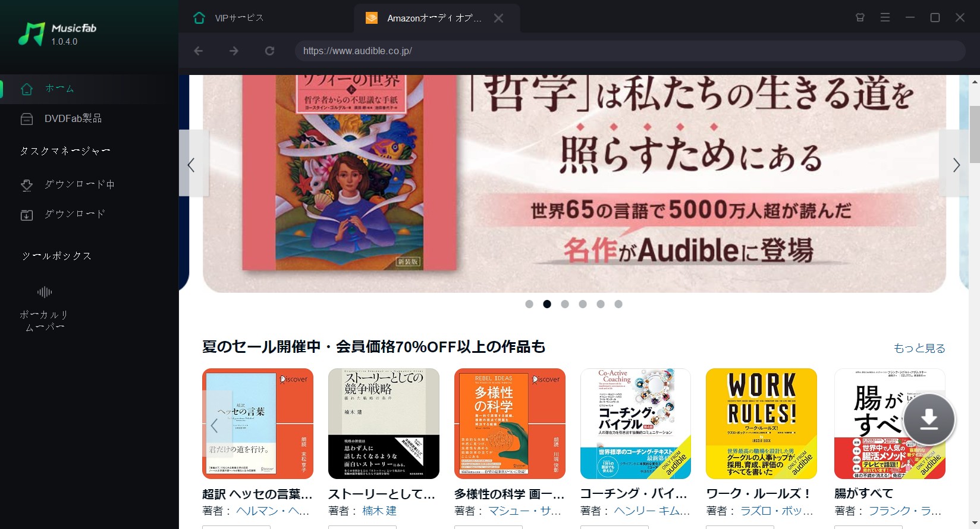Open WORK RULES! book cover

coord(761,424)
